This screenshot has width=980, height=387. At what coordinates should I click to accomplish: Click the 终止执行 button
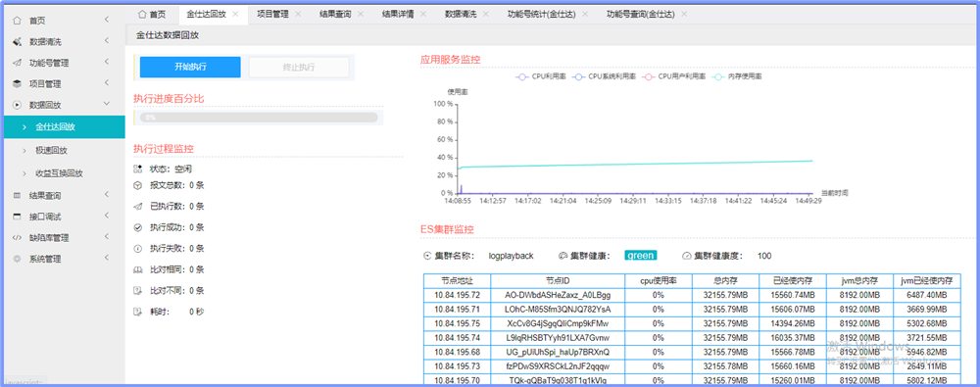tap(299, 67)
